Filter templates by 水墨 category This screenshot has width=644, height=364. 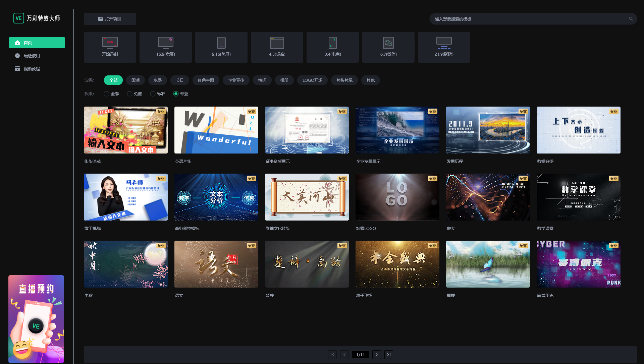coord(157,80)
